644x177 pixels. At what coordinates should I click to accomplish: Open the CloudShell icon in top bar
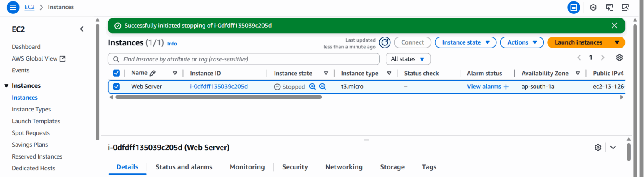pyautogui.click(x=574, y=7)
